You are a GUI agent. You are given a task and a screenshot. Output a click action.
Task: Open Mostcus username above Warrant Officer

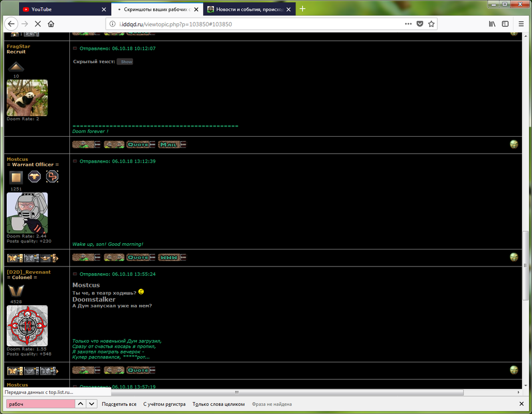(17, 159)
